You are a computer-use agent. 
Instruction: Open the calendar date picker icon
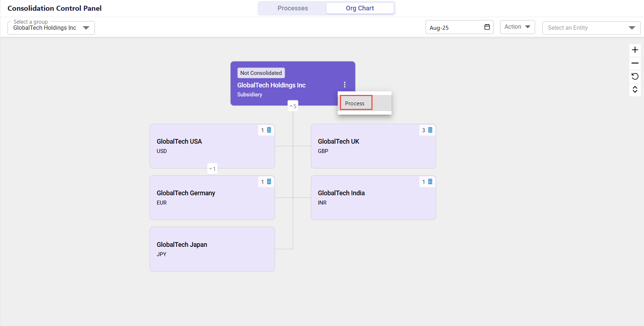tap(487, 27)
